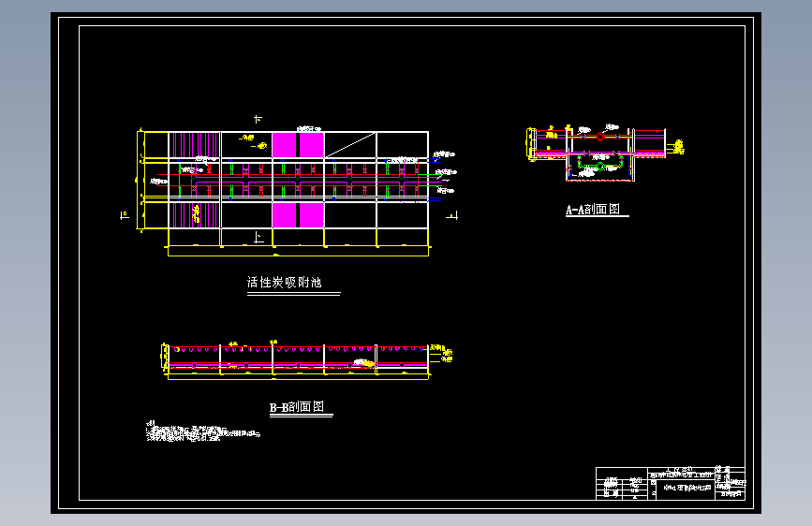Click the B-B longitudinal section drawing
This screenshot has height=526, width=812.
[x=307, y=360]
